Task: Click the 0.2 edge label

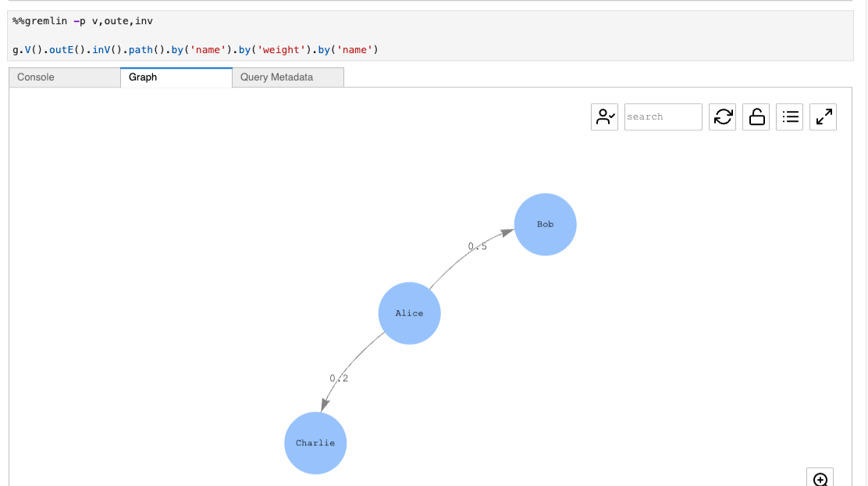Action: coord(339,378)
